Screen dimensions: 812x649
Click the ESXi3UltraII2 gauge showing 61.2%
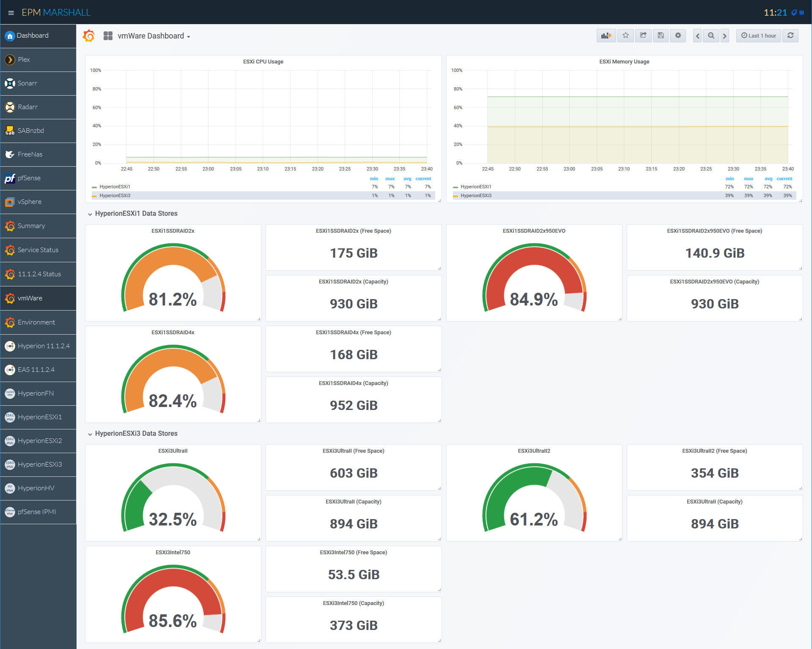click(x=534, y=498)
